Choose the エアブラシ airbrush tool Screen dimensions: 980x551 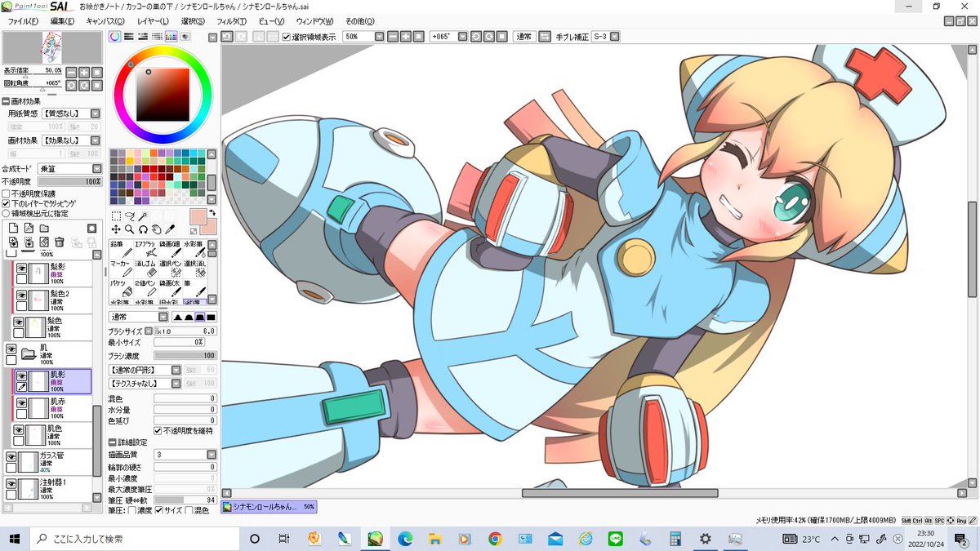pos(145,250)
